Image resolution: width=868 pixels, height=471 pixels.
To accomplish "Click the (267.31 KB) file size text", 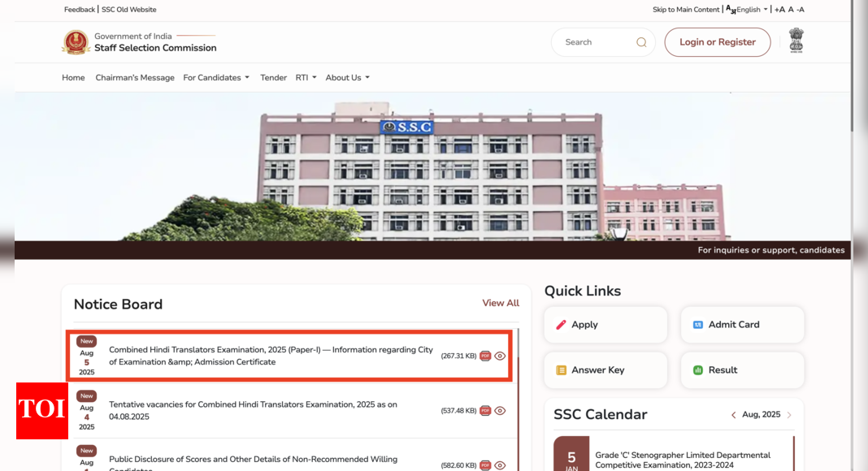I will coord(458,356).
